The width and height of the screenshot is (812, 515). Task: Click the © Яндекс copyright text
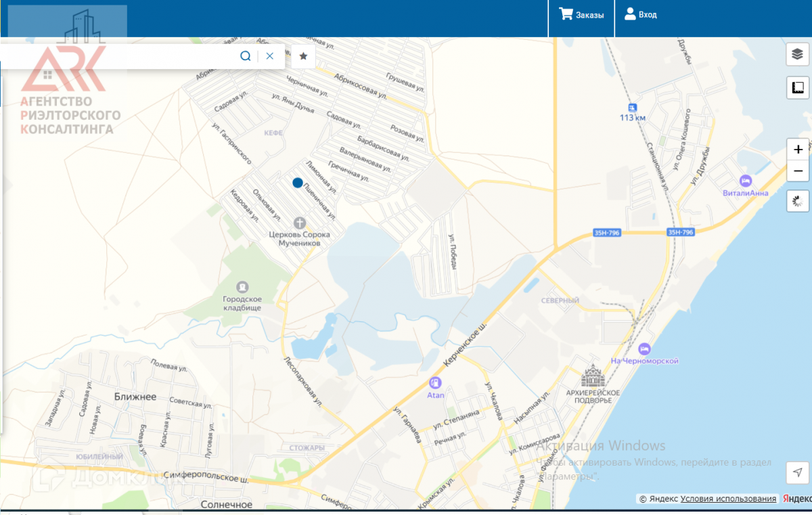[x=658, y=499]
